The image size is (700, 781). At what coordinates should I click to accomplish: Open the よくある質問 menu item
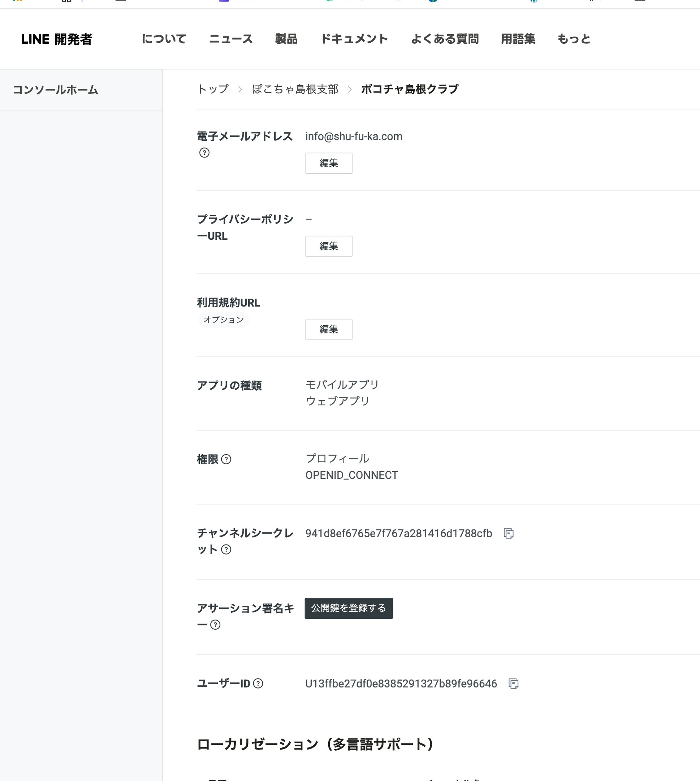[445, 39]
